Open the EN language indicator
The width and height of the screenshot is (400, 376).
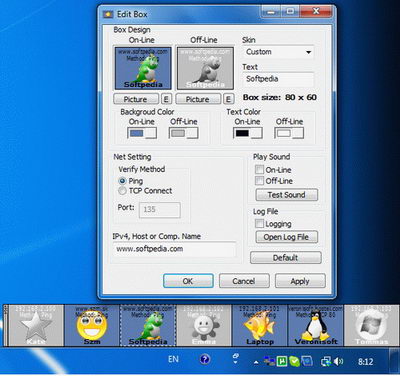click(x=173, y=359)
